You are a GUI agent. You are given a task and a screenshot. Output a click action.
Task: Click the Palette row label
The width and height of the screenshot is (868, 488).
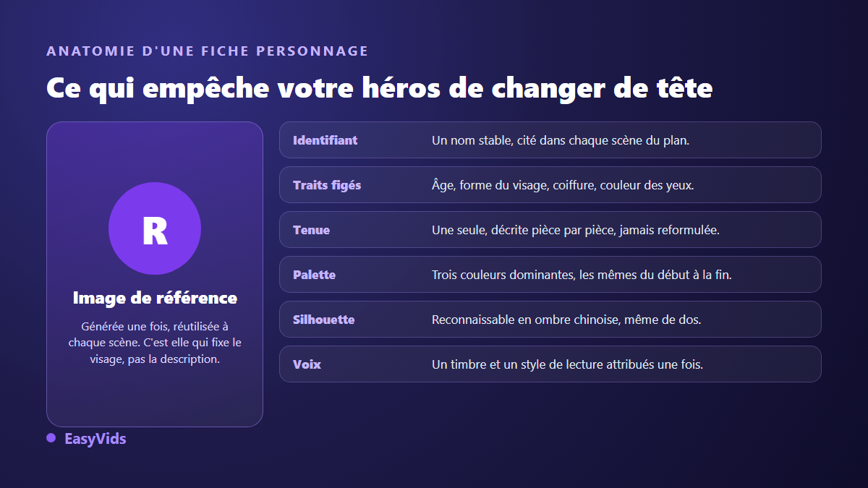click(314, 275)
